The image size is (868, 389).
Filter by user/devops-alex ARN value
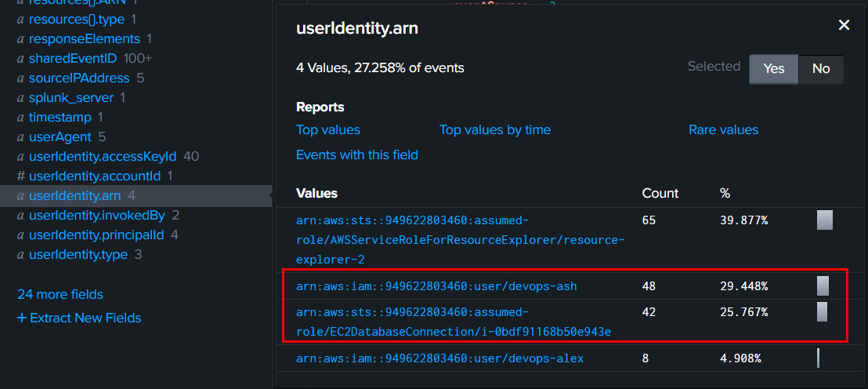click(x=439, y=359)
